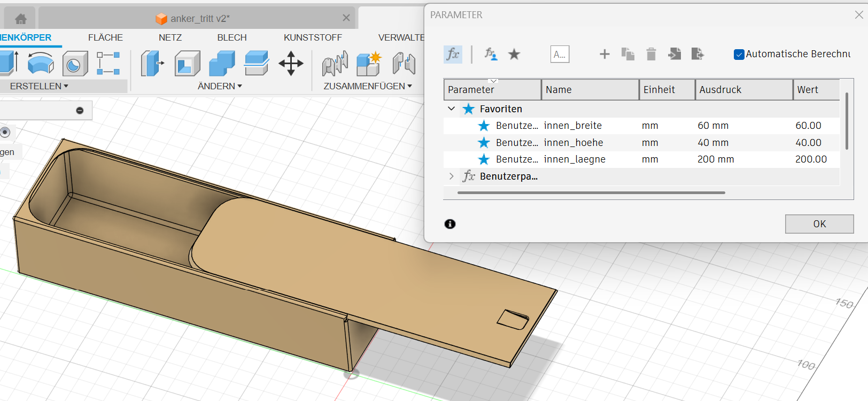Image resolution: width=868 pixels, height=401 pixels.
Task: Open the ÄNDERN dropdown menu
Action: [220, 86]
